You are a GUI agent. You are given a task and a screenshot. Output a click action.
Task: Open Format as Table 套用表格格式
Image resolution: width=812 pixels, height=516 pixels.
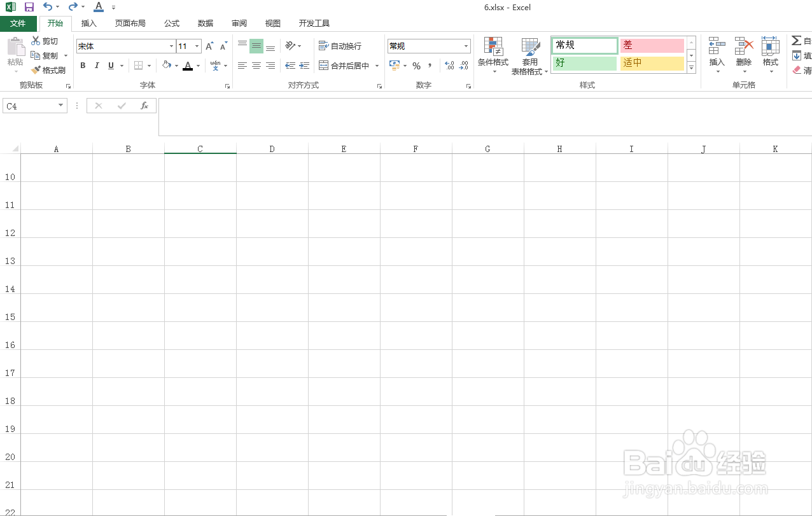(530, 55)
